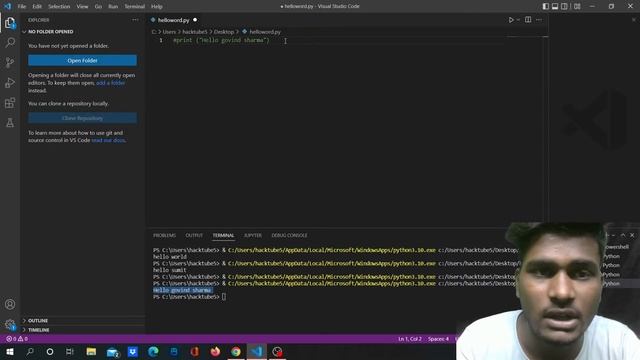
Task: Run the Python file with play button
Action: [511, 20]
